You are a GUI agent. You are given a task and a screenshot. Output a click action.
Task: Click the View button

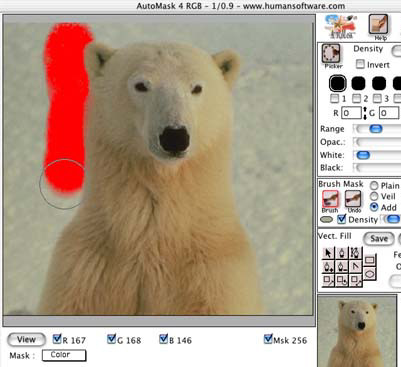26,340
